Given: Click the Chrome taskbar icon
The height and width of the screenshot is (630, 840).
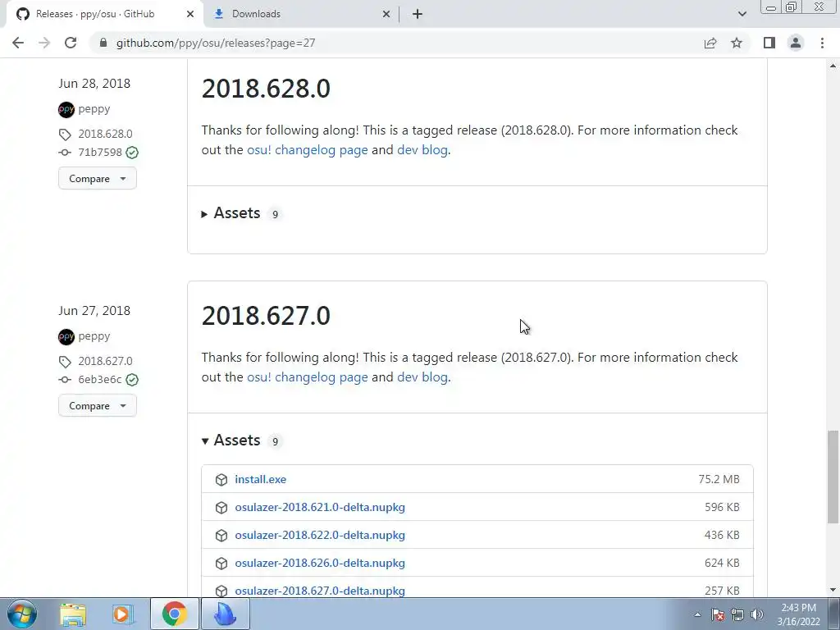Looking at the screenshot, I should (174, 614).
